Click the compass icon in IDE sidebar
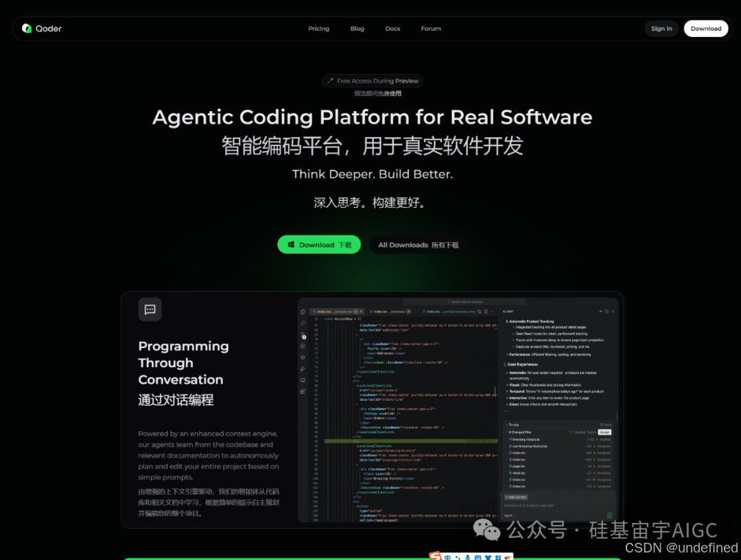This screenshot has width=741, height=560. tap(303, 346)
